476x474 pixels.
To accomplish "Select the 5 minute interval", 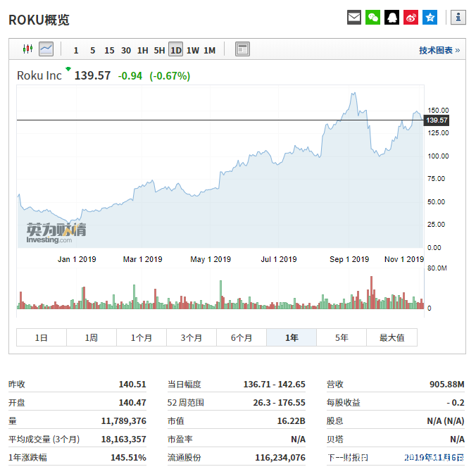I will point(92,50).
